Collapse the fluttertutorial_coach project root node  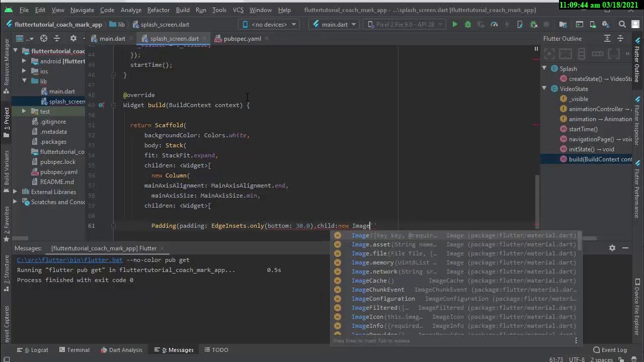coord(16,51)
